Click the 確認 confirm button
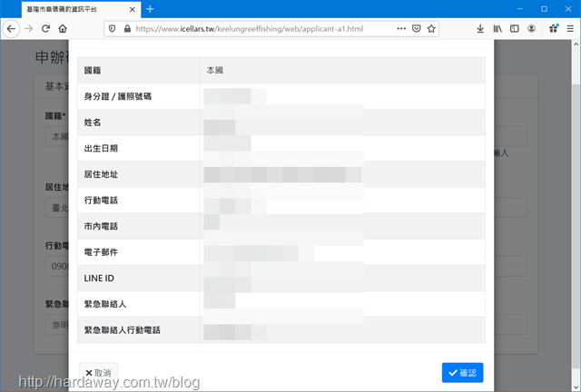581x392 pixels. coord(462,373)
